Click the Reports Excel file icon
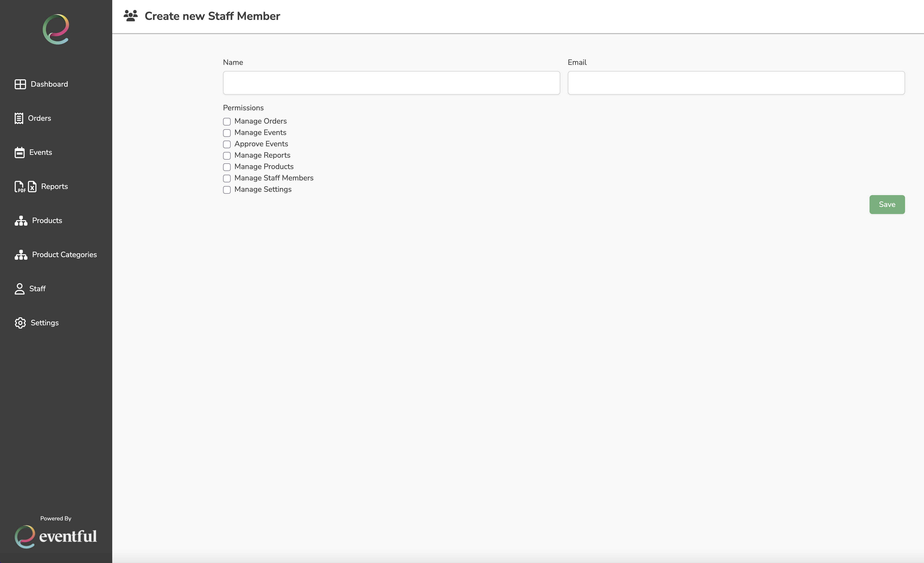Viewport: 924px width, 563px height. click(32, 187)
